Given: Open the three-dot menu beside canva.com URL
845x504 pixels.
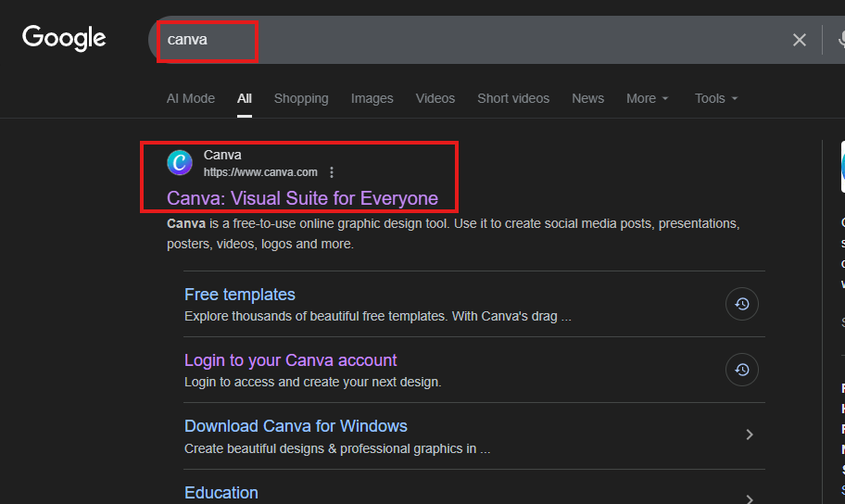Looking at the screenshot, I should coord(332,172).
